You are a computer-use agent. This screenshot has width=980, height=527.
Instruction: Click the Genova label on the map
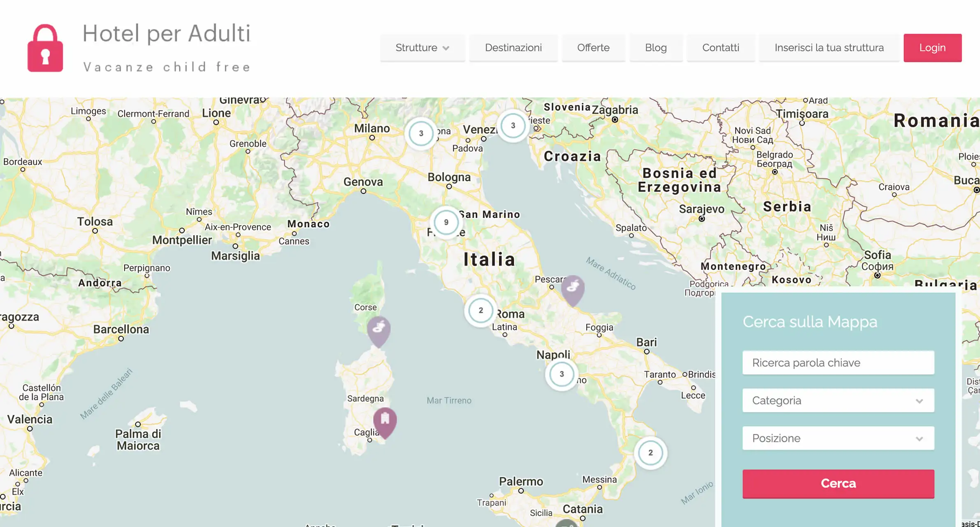pos(363,182)
